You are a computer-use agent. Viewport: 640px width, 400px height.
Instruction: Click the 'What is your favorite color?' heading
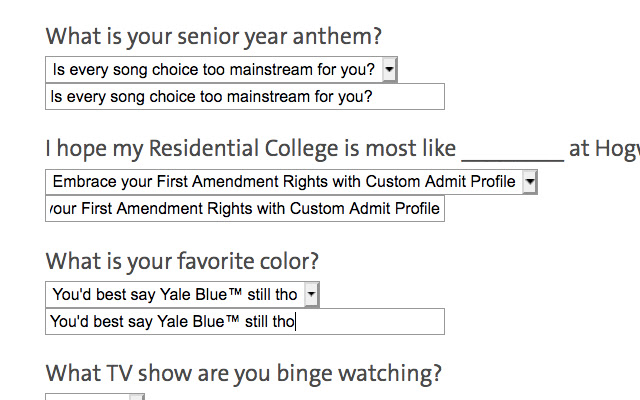click(x=182, y=262)
